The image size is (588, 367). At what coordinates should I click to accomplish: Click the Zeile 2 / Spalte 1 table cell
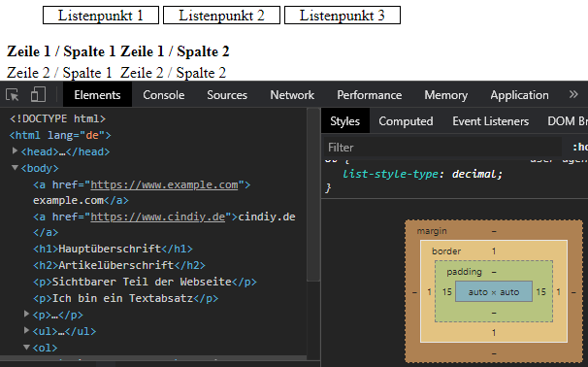point(59,73)
